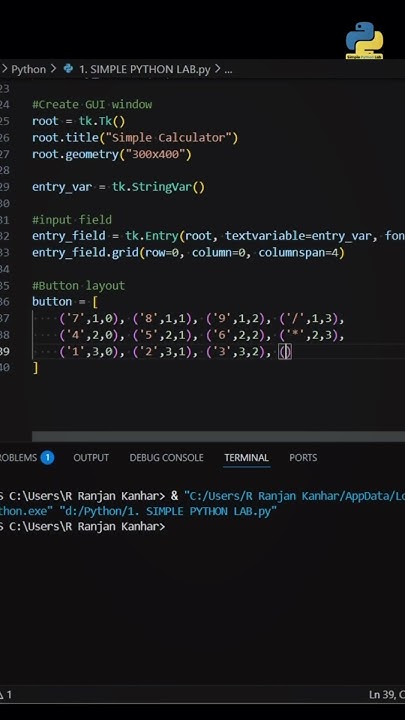Viewport: 405px width, 720px height.
Task: Click the Python file icon in breadcrumb
Action: tap(68, 69)
